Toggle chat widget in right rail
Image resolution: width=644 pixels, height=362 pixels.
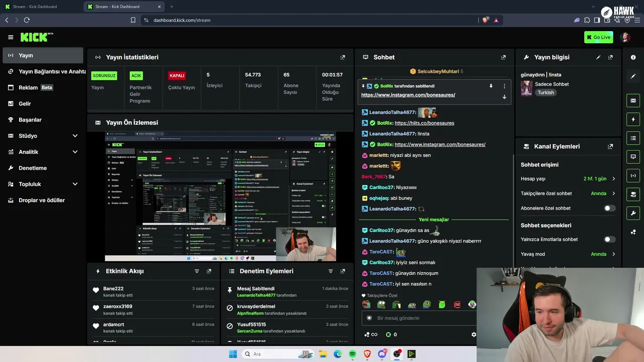point(633,156)
